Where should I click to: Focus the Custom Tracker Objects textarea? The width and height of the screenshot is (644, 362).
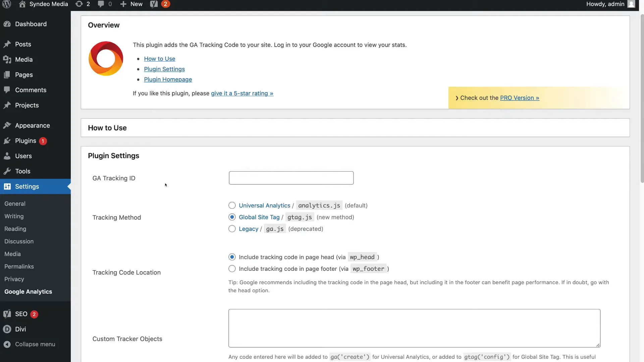coord(414,328)
